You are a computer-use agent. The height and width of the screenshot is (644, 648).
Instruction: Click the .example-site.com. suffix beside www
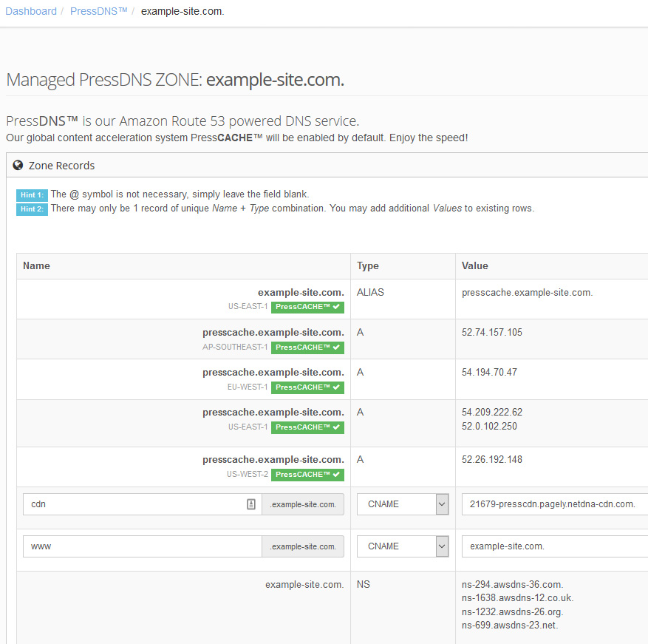coord(303,546)
